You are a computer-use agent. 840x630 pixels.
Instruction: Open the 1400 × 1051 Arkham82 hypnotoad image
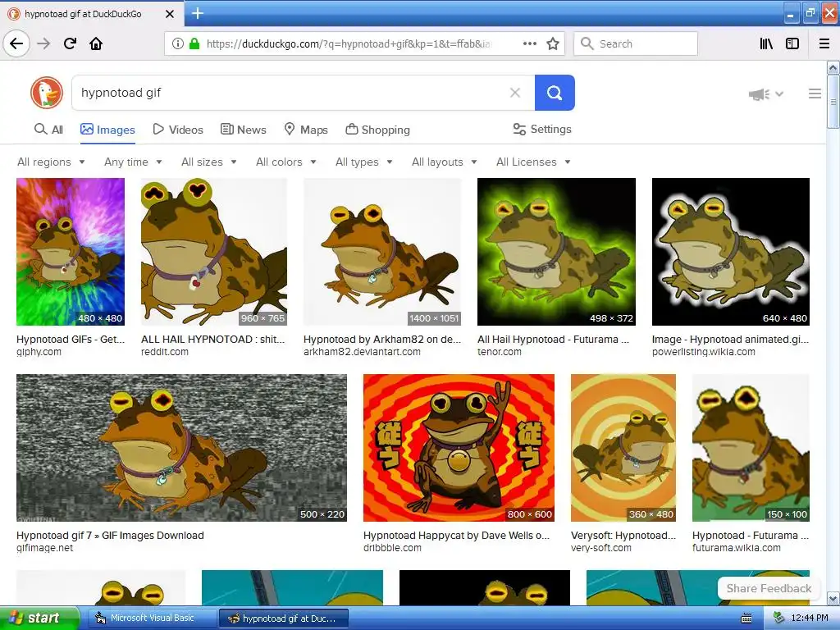(x=382, y=252)
